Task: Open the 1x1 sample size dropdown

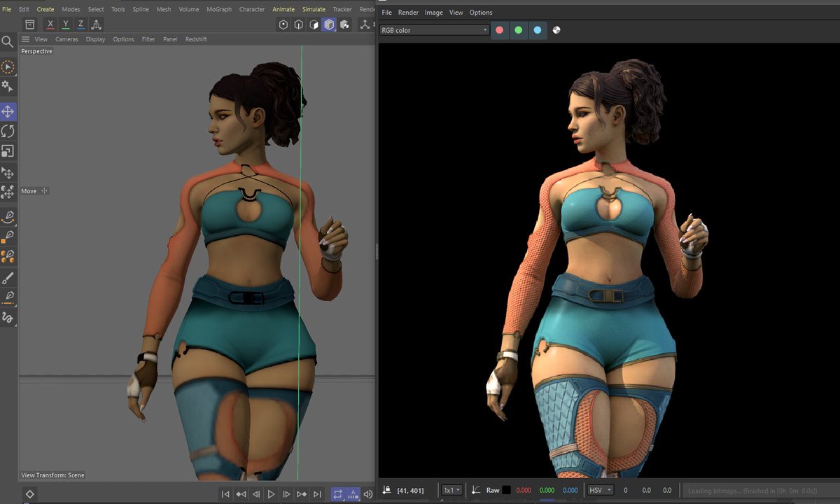Action: pyautogui.click(x=451, y=490)
